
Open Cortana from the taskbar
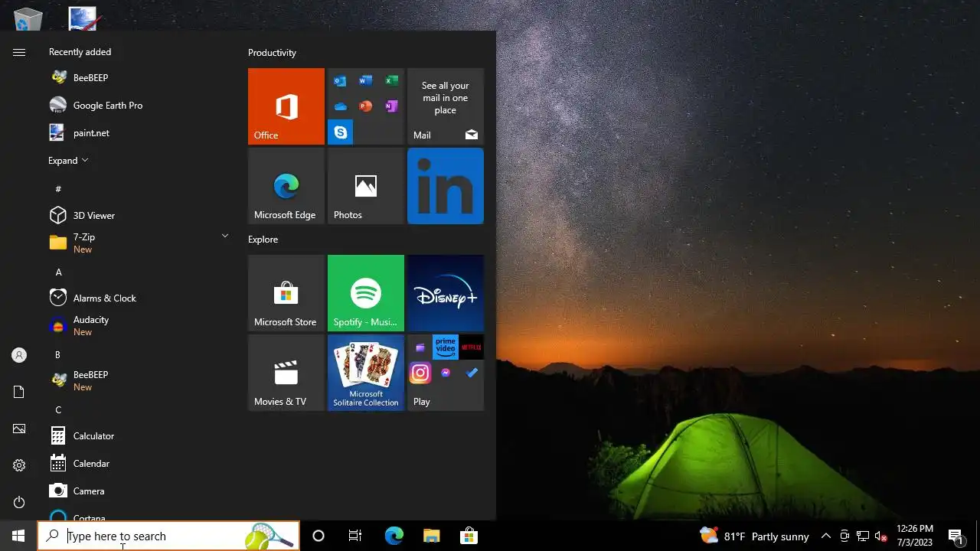click(318, 536)
